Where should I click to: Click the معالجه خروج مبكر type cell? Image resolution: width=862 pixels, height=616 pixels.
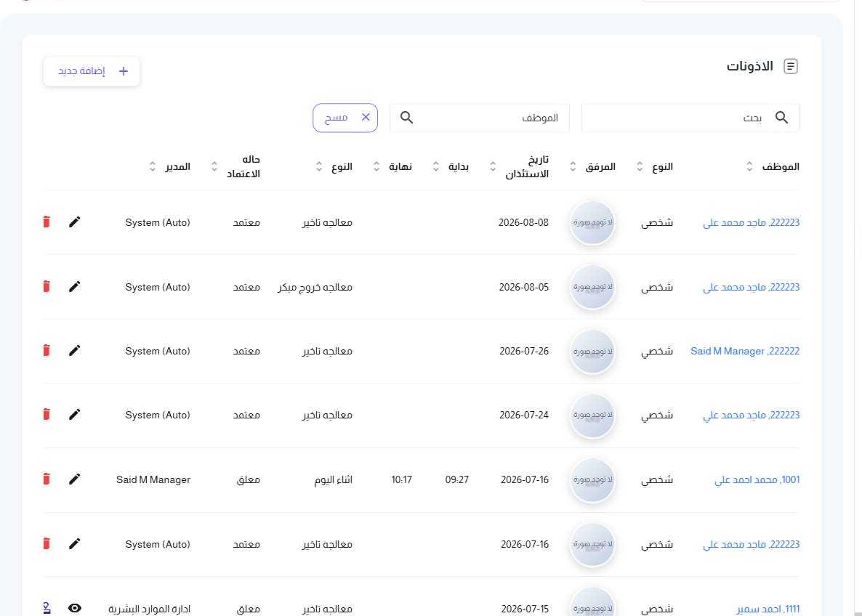(315, 287)
